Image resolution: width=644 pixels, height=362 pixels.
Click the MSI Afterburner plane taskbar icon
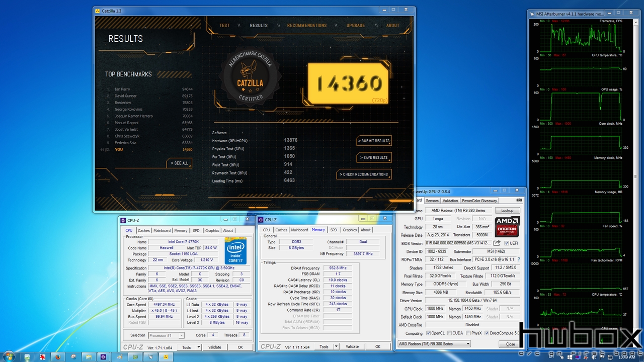coord(149,356)
